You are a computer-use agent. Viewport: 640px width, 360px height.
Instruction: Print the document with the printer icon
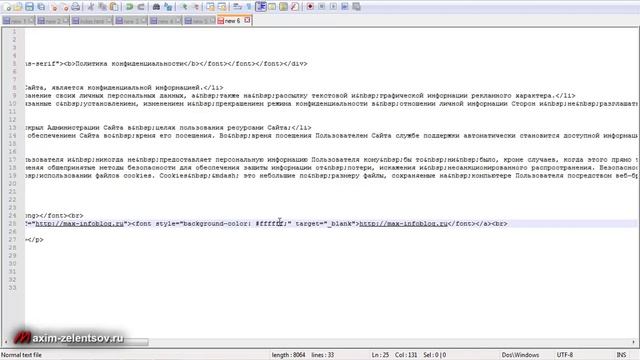pos(76,7)
